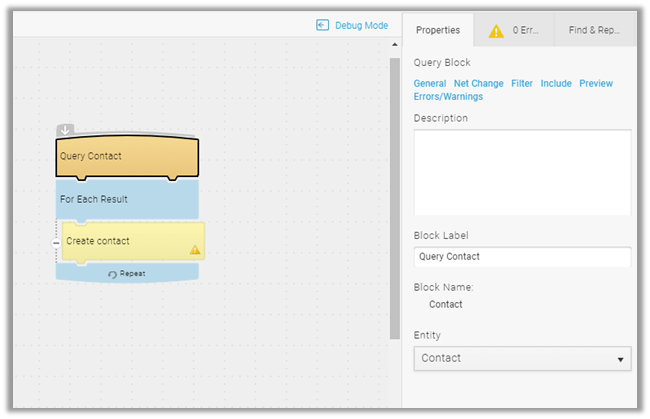Image resolution: width=650 pixels, height=419 pixels.
Task: Click the canvas vertical scrollbar
Action: click(x=394, y=200)
